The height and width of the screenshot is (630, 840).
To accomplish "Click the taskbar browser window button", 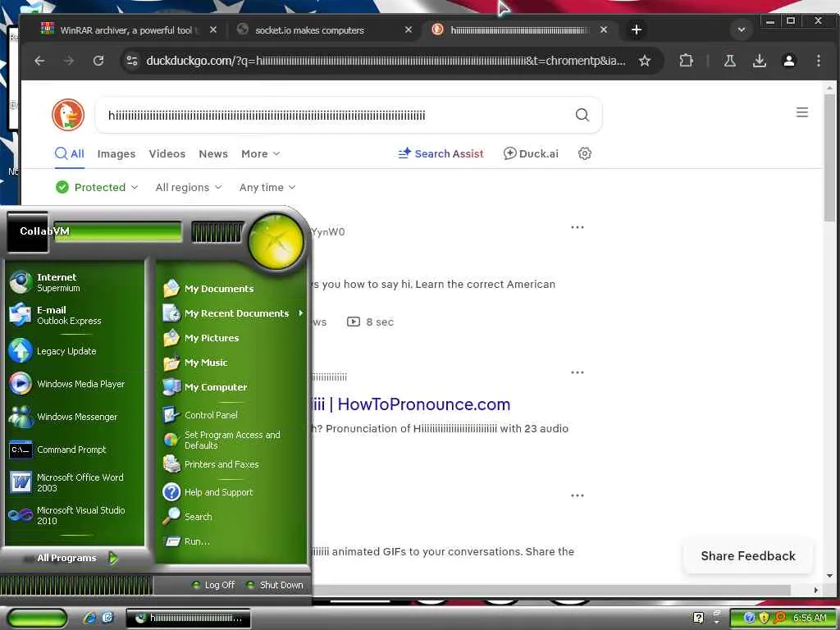I will [x=188, y=619].
